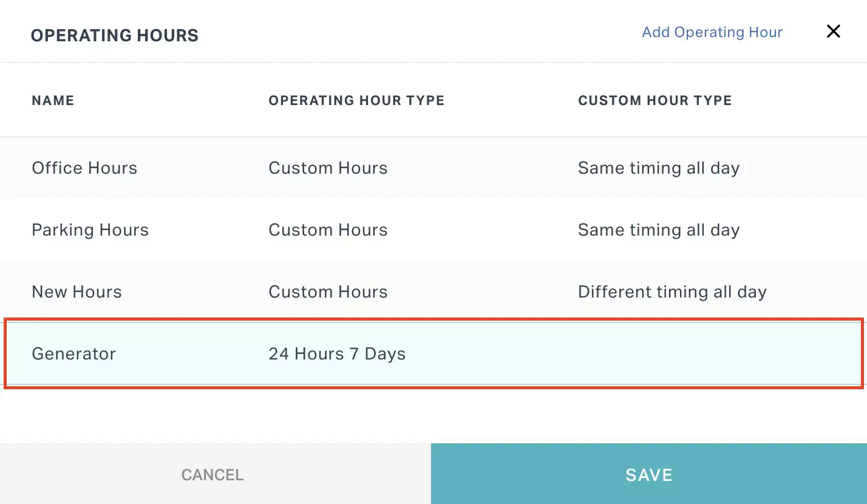Click Same timing all day for Parking Hours
This screenshot has width=867, height=504.
point(658,230)
